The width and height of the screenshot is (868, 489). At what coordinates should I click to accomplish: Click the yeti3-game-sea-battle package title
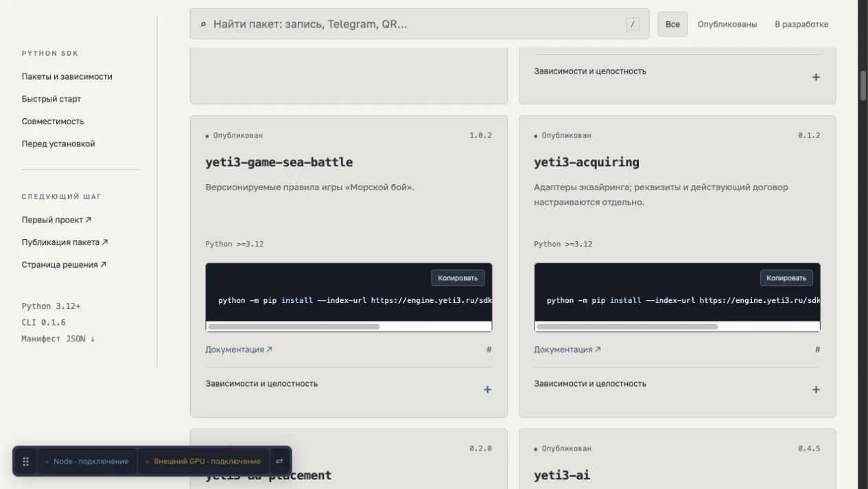pos(279,162)
